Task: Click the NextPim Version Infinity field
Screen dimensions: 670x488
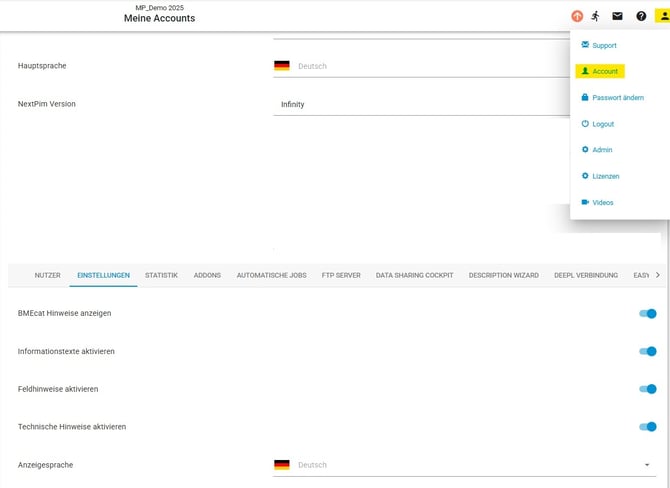Action: point(421,105)
